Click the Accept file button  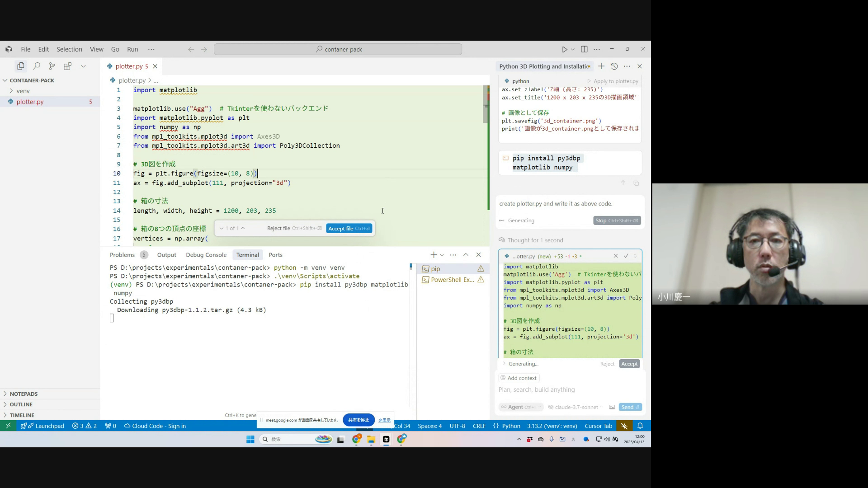pos(349,229)
